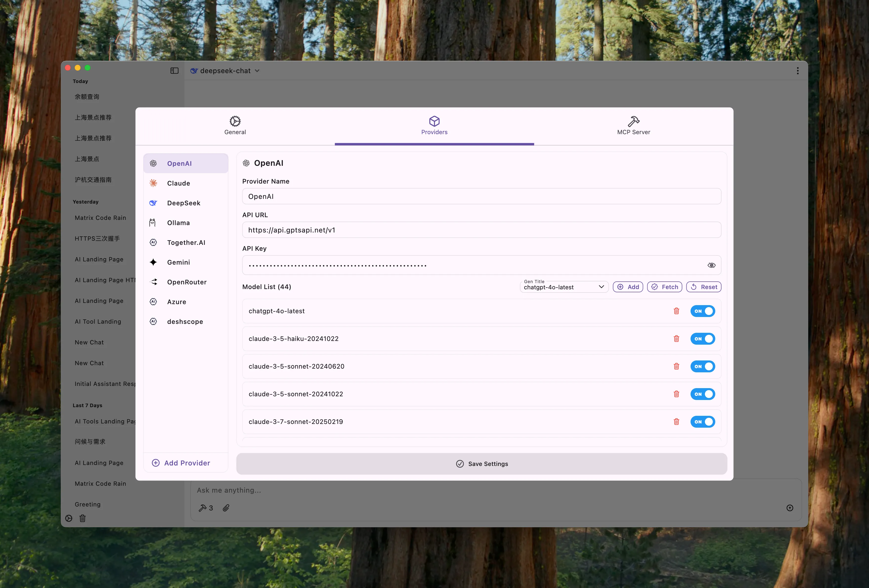869x588 pixels.
Task: Click trash icon for claude-3-5-haiku-20241022
Action: click(x=676, y=339)
